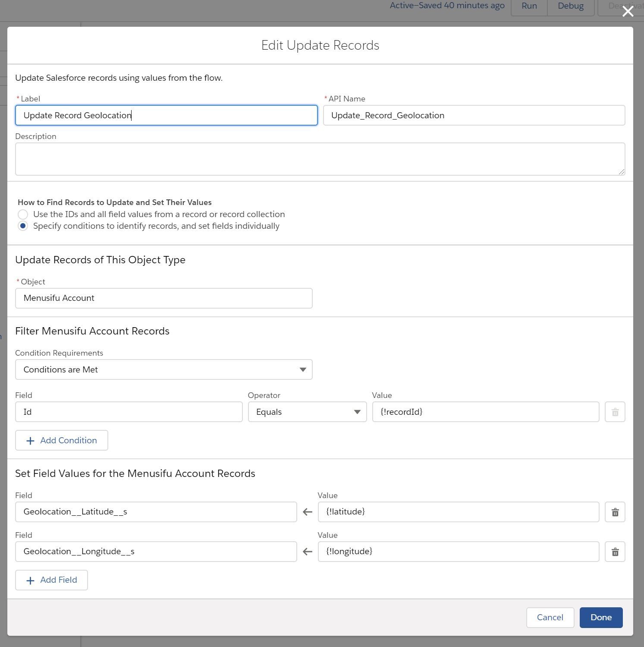Click the {!recordId} value field
This screenshot has height=647, width=644.
(x=486, y=412)
